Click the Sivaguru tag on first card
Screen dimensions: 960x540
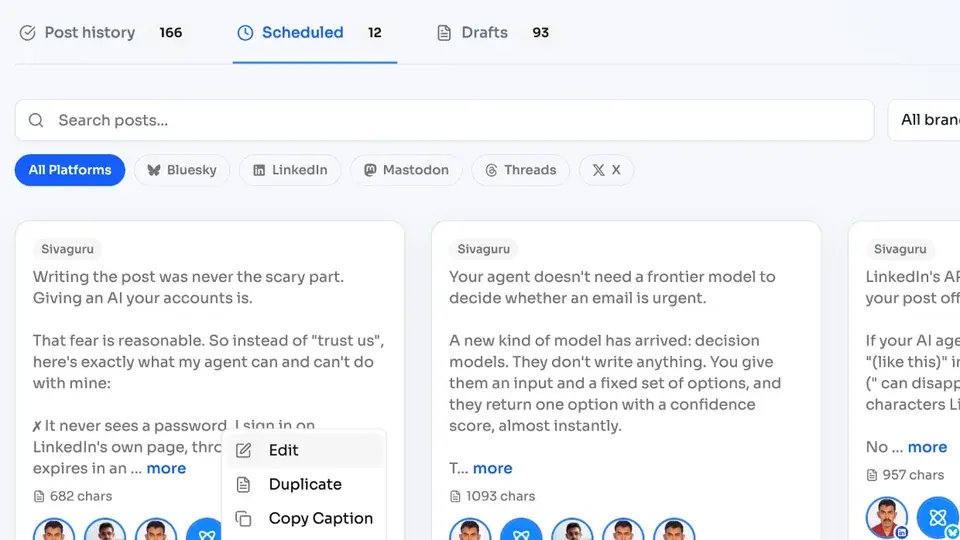point(67,249)
